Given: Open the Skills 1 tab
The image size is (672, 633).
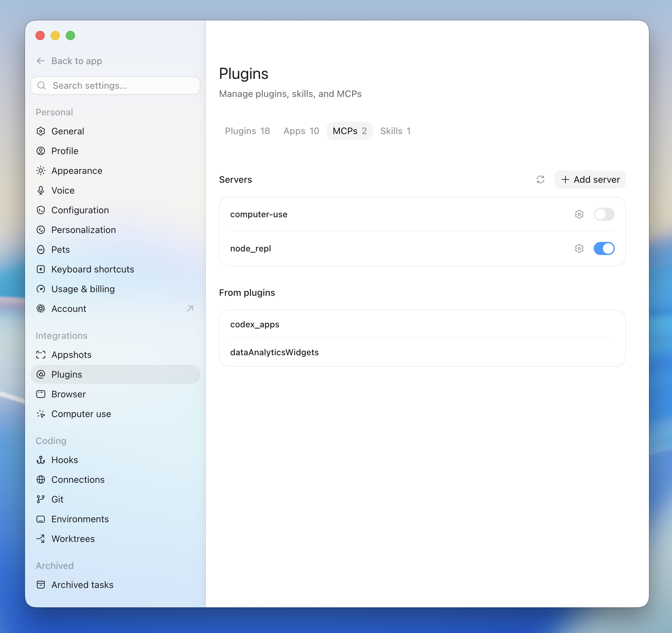Looking at the screenshot, I should pyautogui.click(x=395, y=131).
